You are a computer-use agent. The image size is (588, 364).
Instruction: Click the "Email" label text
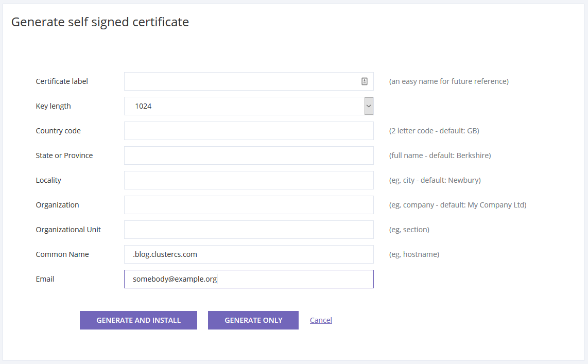click(x=45, y=279)
